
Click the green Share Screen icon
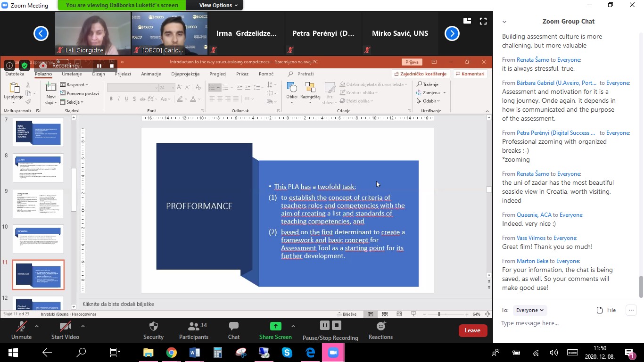[x=275, y=326]
